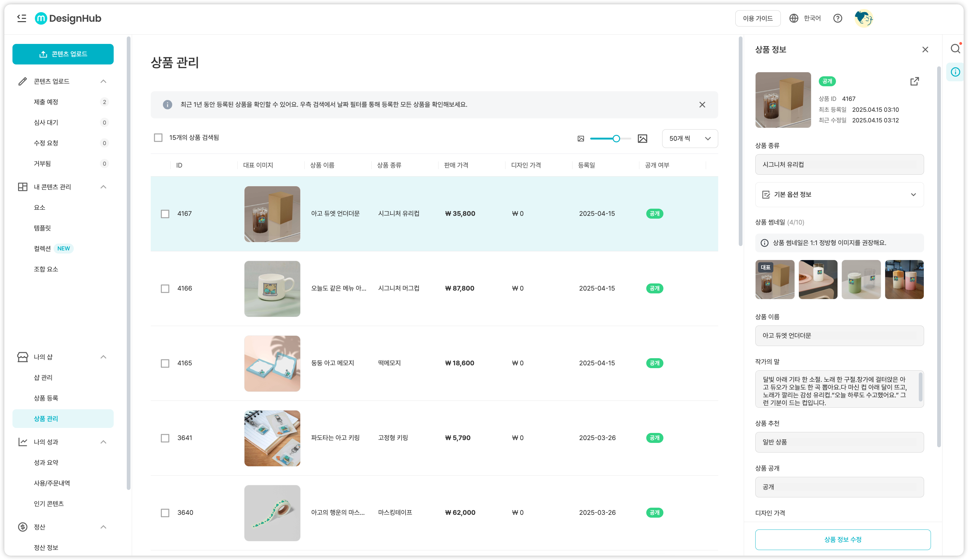Click the info panel icon at right edge
Image resolution: width=968 pixels, height=560 pixels.
click(955, 72)
